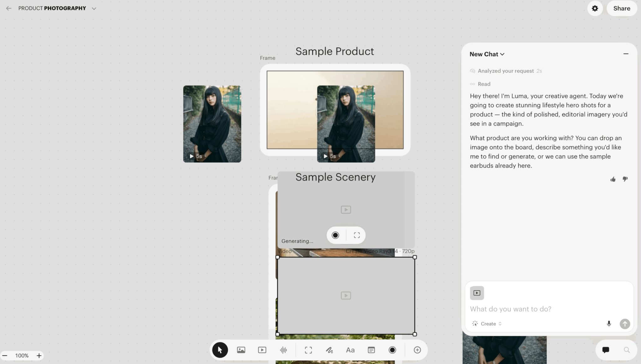Toggle the chat bubble panel button

606,350
